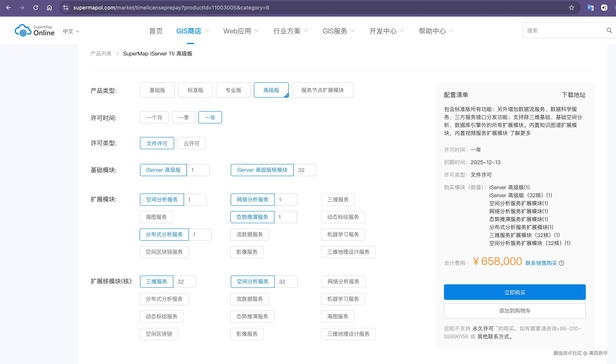The image size is (616, 364).
Task: Click the 立即购买 button
Action: [x=515, y=292]
